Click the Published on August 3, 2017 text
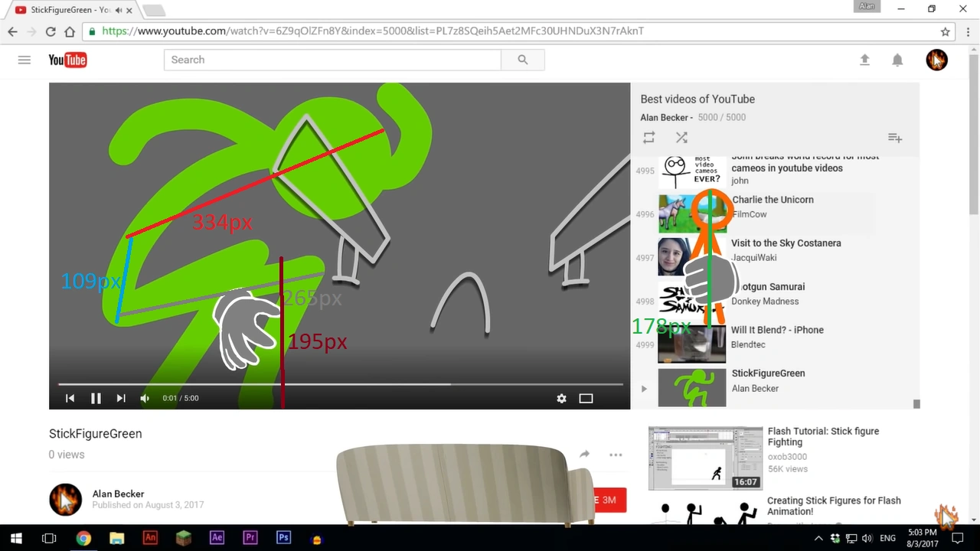This screenshot has height=551, width=980. (x=148, y=505)
